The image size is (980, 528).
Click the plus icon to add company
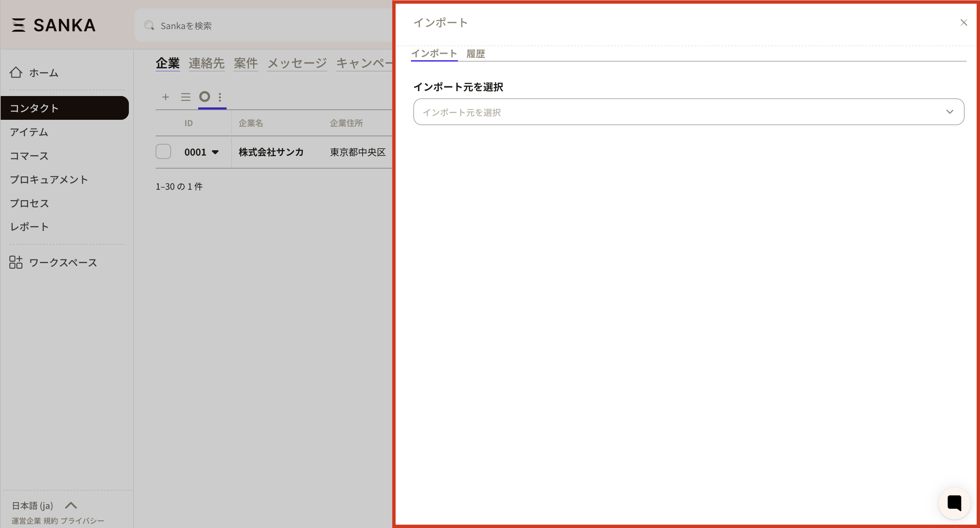[165, 97]
